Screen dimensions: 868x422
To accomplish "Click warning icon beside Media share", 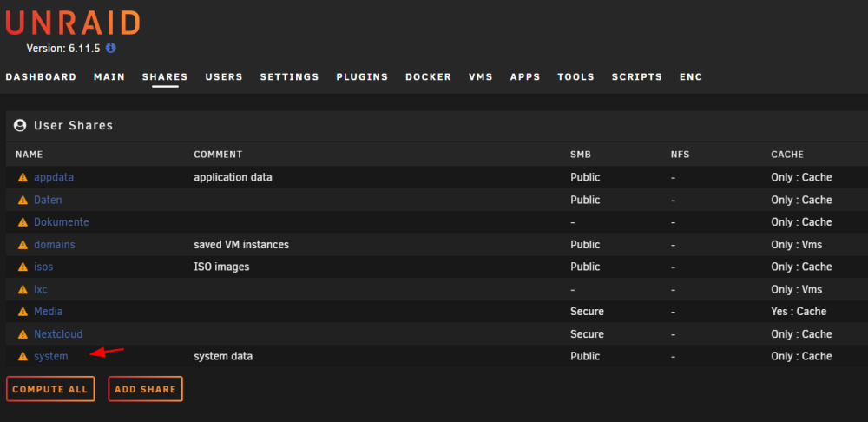I will (23, 312).
